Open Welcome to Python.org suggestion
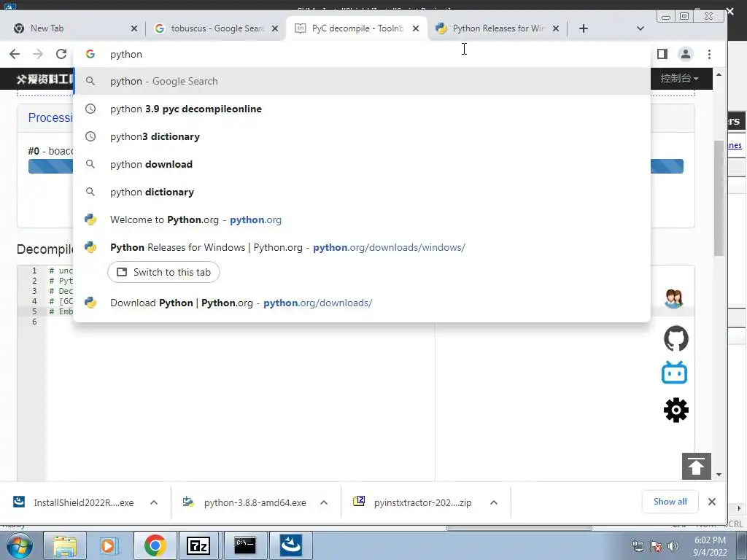This screenshot has width=747, height=560. click(362, 219)
